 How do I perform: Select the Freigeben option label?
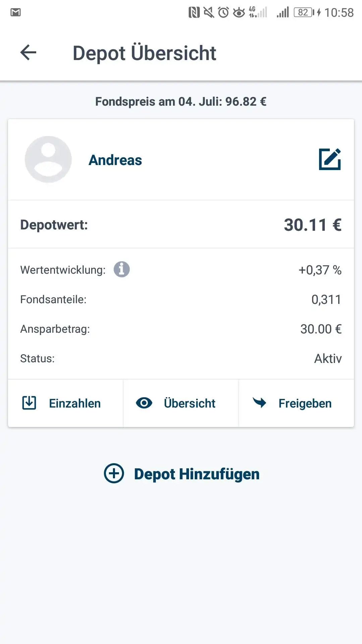pos(305,403)
